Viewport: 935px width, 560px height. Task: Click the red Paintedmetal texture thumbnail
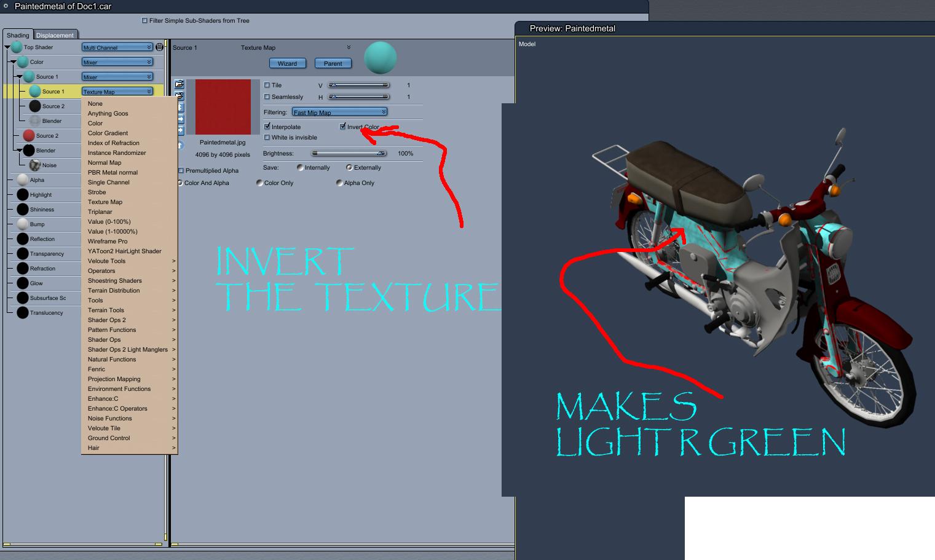coord(223,107)
